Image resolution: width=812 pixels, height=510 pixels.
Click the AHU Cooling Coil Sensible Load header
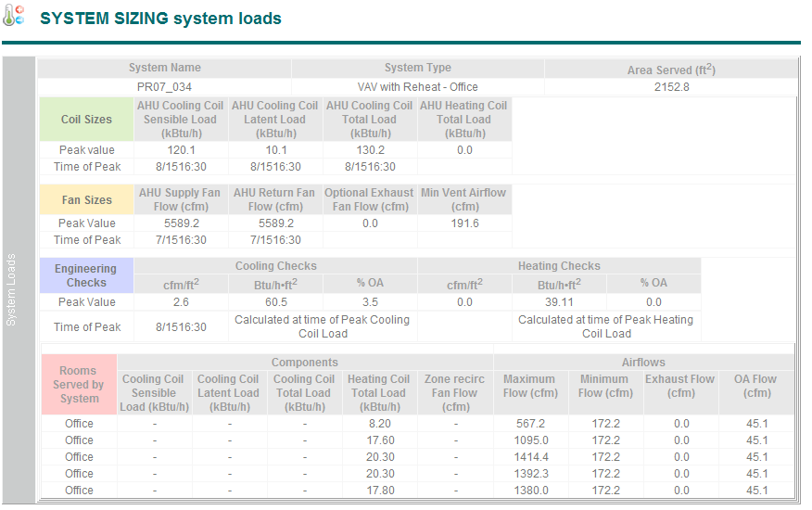click(x=181, y=120)
